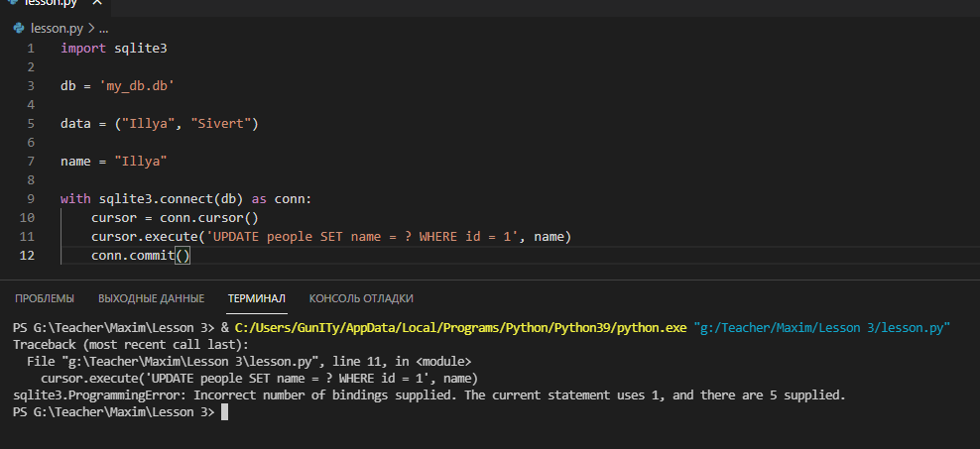Switch to ВЫХОДНЫЕ ДАННЫЕ panel tab

(151, 298)
